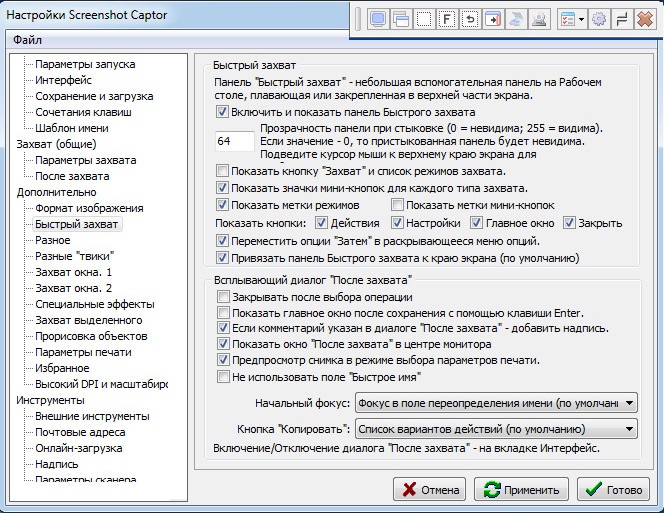664x513 pixels.
Task: Capture from webcam icon
Action: pos(539,19)
